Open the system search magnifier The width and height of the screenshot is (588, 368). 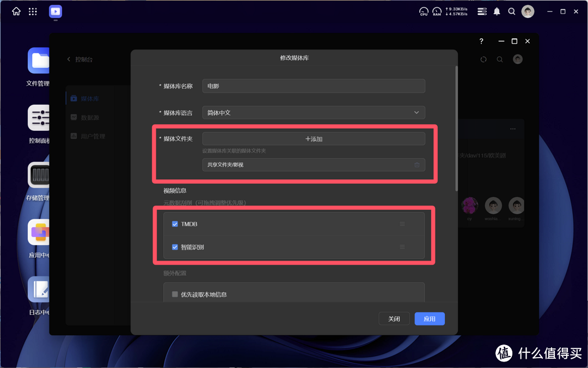[x=512, y=11]
